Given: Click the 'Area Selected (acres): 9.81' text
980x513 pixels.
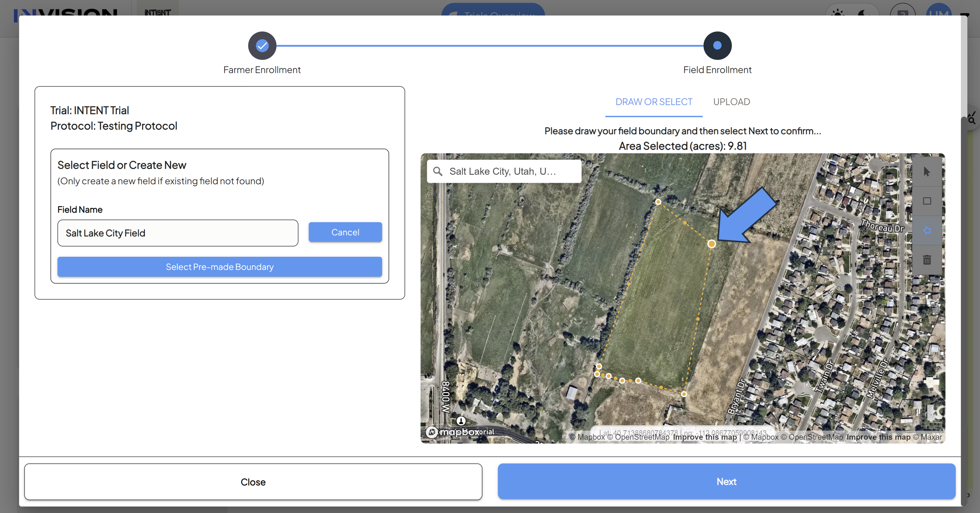Looking at the screenshot, I should click(x=683, y=146).
